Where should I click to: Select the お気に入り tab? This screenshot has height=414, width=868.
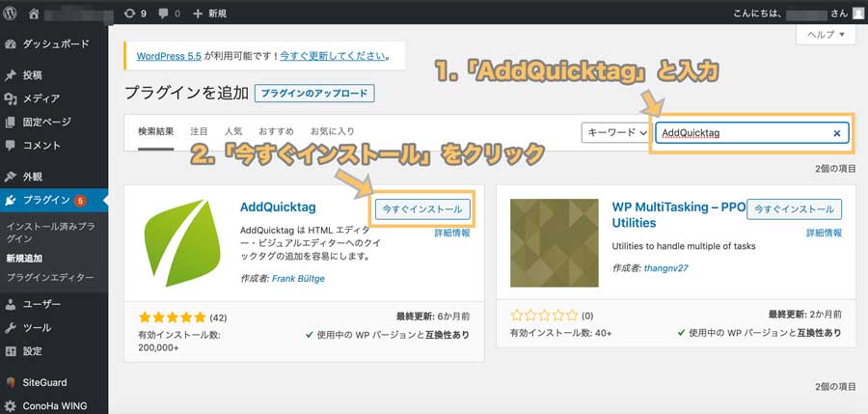(x=332, y=132)
